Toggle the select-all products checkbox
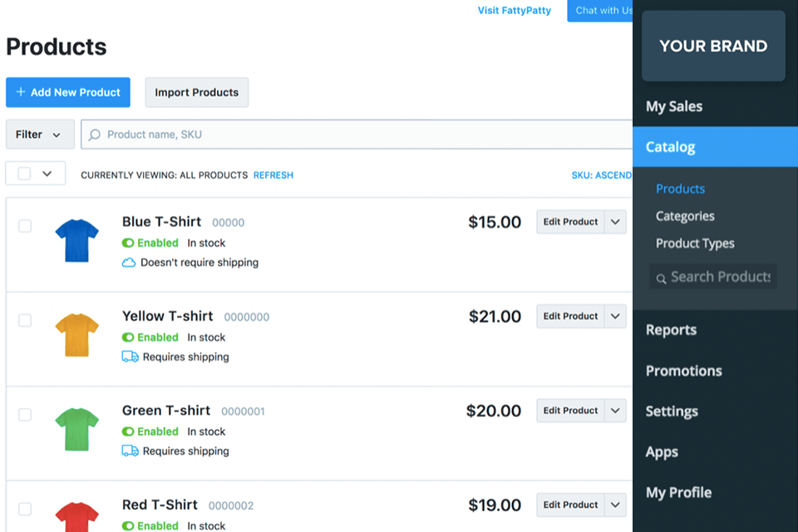The height and width of the screenshot is (532, 798). 23,173
